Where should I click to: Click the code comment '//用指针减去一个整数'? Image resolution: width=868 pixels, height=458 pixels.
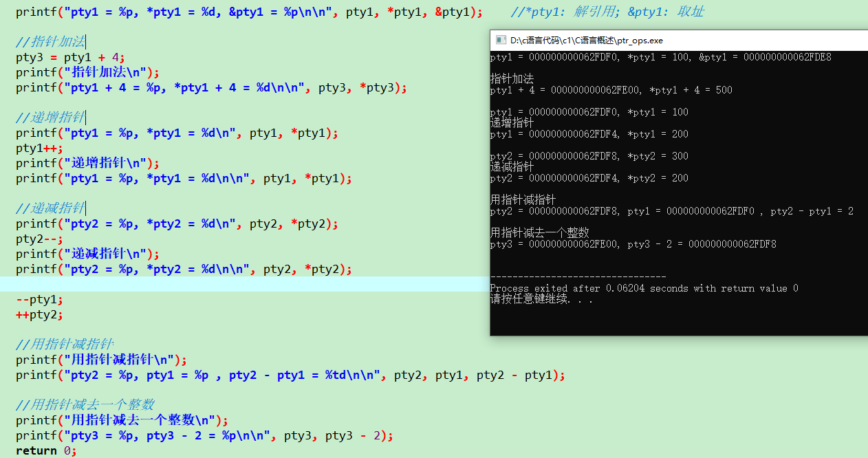pyautogui.click(x=85, y=405)
